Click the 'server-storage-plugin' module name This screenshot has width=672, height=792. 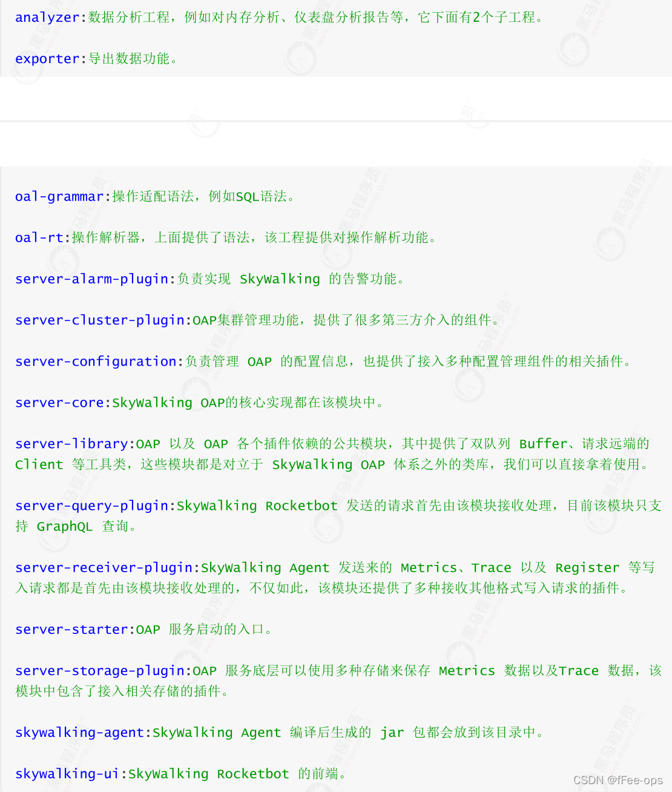(x=100, y=671)
